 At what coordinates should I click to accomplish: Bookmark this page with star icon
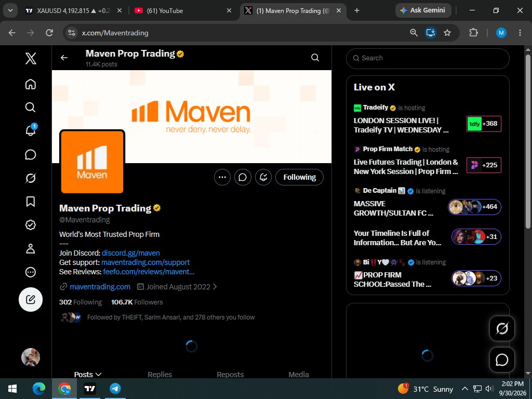pyautogui.click(x=447, y=33)
